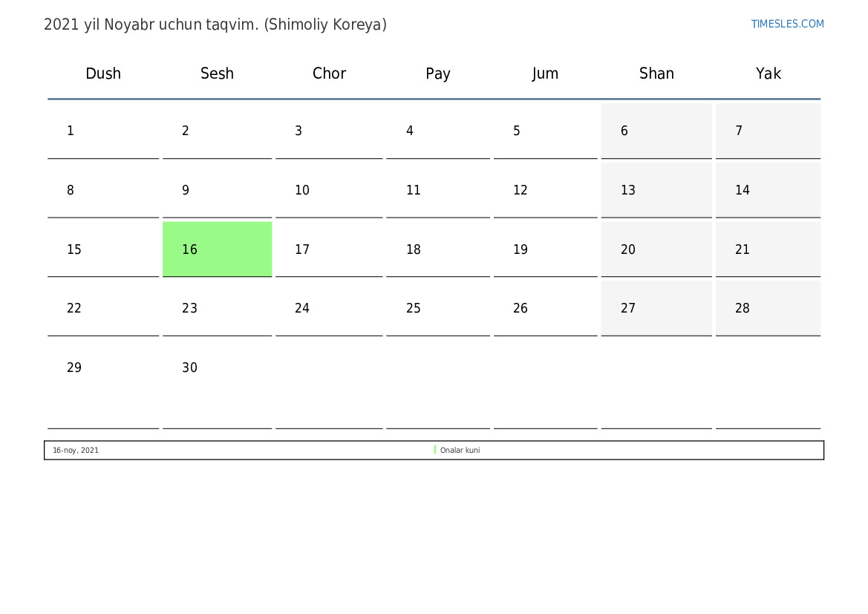868x614 pixels.
Task: Select day 15 in the calendar
Action: [103, 249]
